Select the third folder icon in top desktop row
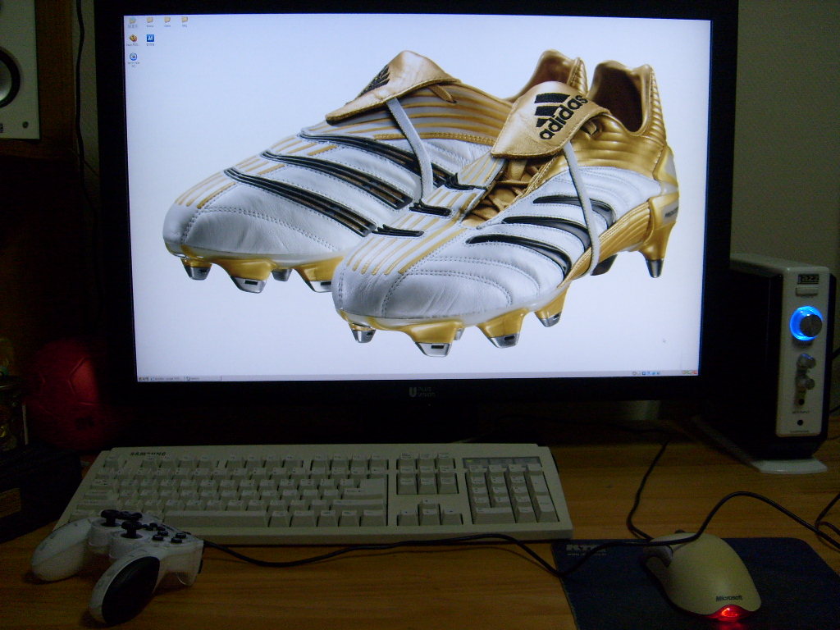This screenshot has width=840, height=630. (167, 20)
